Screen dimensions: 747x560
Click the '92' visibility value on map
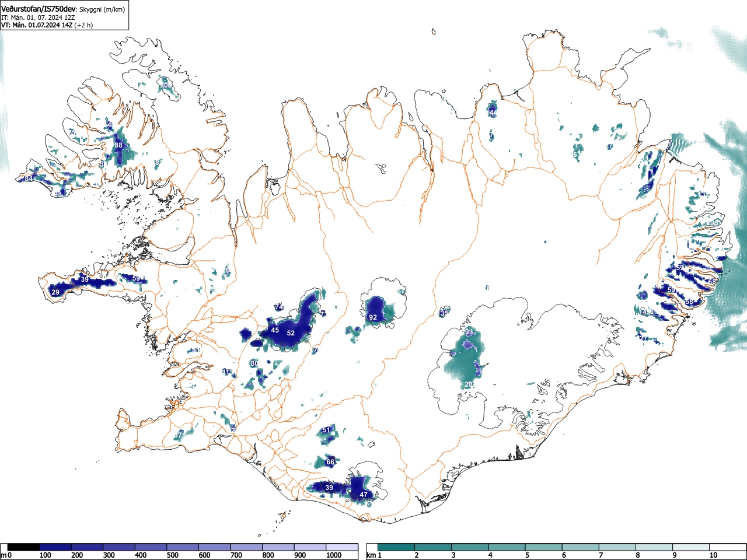[373, 317]
